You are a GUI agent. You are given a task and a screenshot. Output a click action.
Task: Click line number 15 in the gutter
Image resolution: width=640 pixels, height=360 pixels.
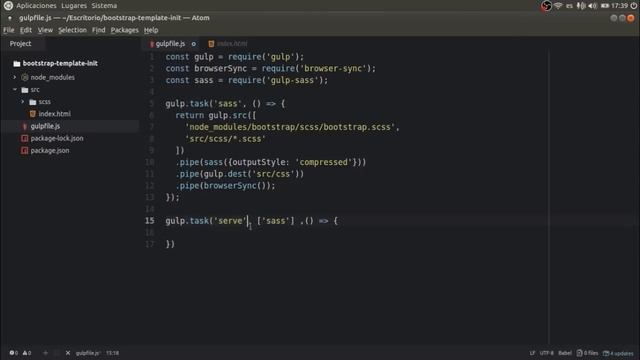click(x=149, y=220)
